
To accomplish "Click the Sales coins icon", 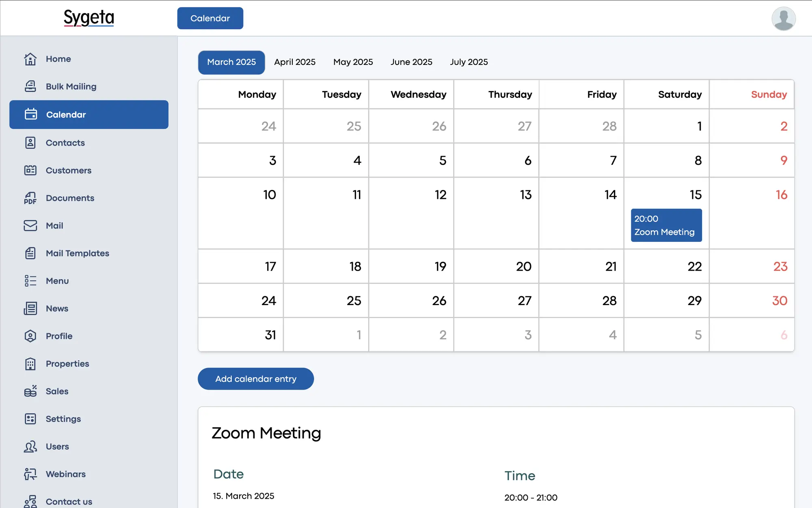I will coord(30,391).
